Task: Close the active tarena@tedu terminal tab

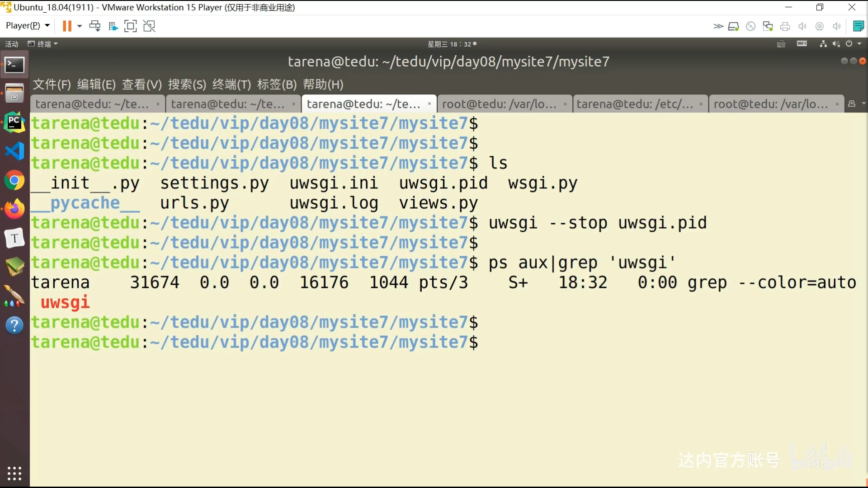Action: click(429, 104)
